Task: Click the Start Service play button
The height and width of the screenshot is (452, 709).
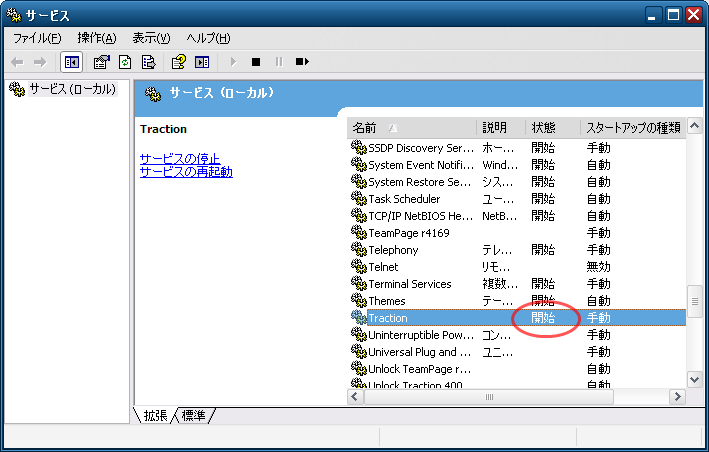Action: coord(233,61)
